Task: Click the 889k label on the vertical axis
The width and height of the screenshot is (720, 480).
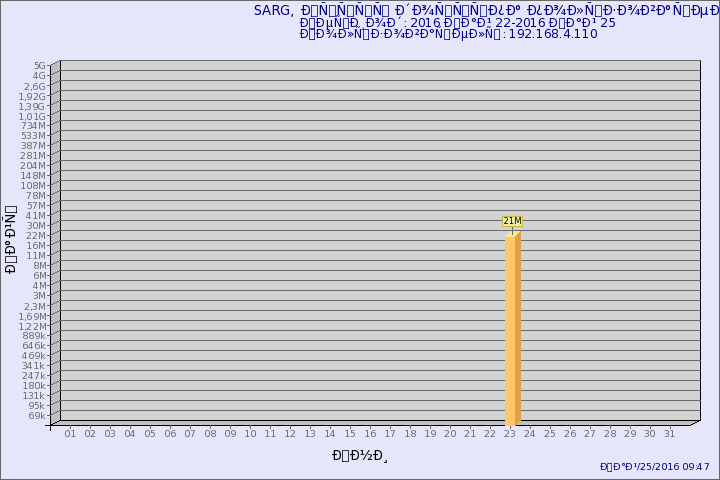Action: point(34,336)
